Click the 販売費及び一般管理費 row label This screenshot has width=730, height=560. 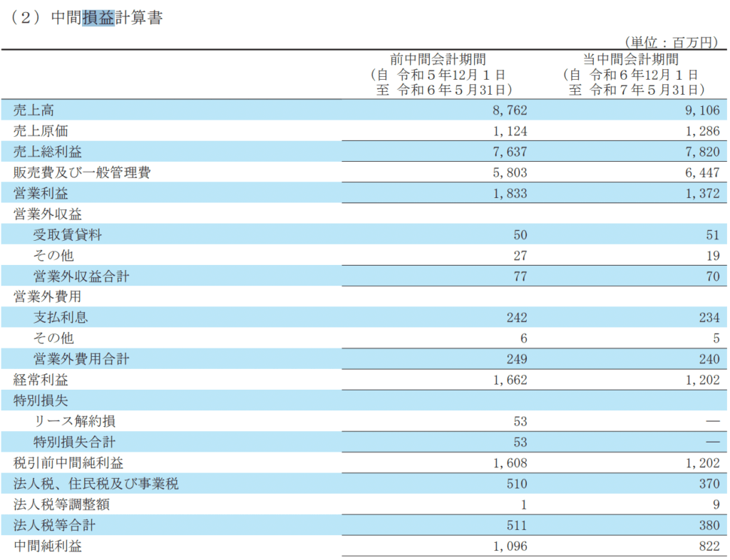coord(82,172)
